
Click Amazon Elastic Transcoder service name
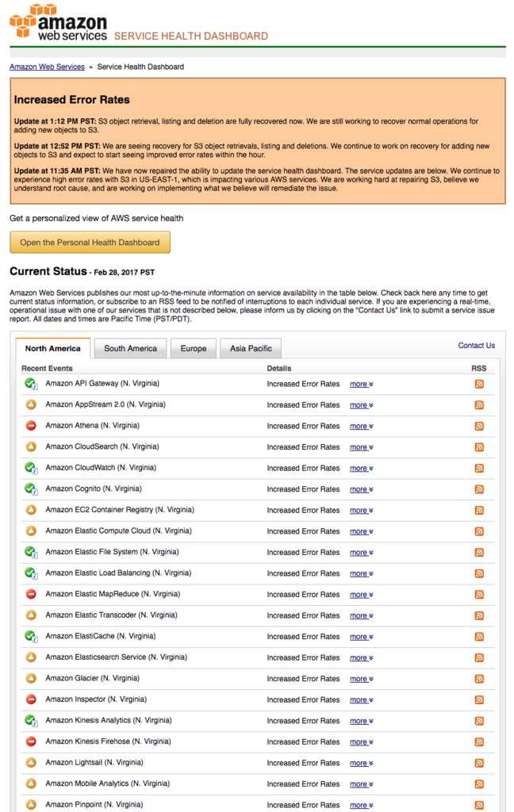pos(111,615)
